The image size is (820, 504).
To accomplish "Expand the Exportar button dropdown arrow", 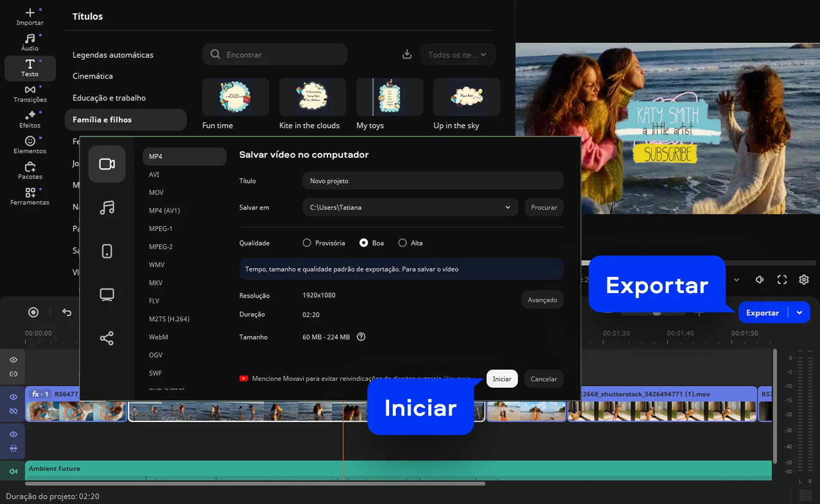I will (x=800, y=313).
